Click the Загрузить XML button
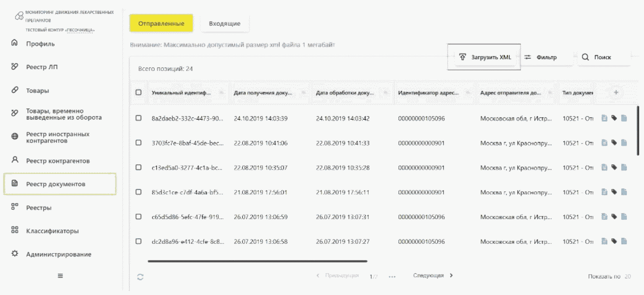 484,57
